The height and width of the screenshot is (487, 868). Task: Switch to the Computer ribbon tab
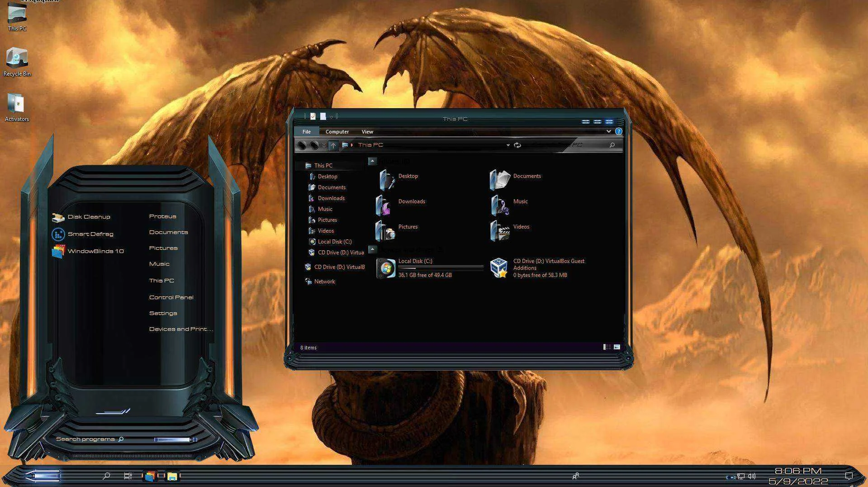tap(337, 132)
